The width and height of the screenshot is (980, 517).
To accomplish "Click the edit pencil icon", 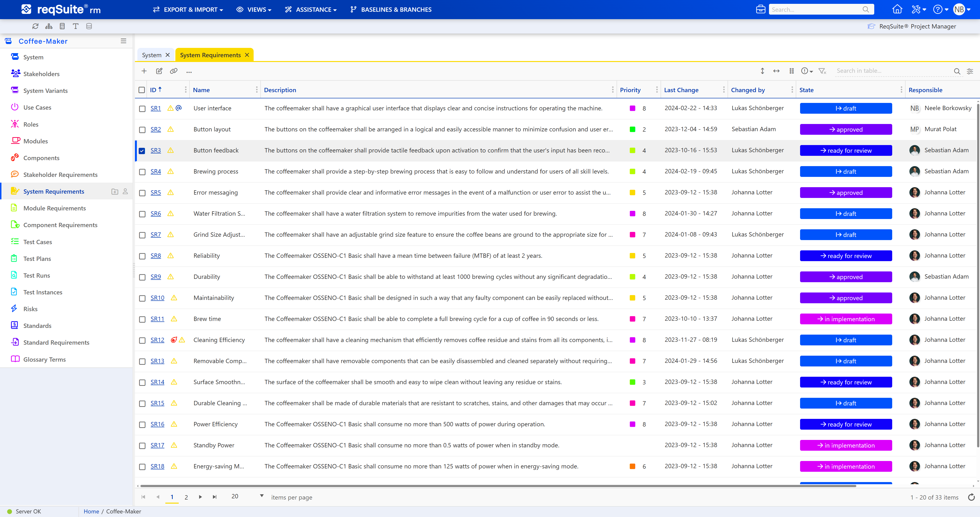I will [x=159, y=71].
